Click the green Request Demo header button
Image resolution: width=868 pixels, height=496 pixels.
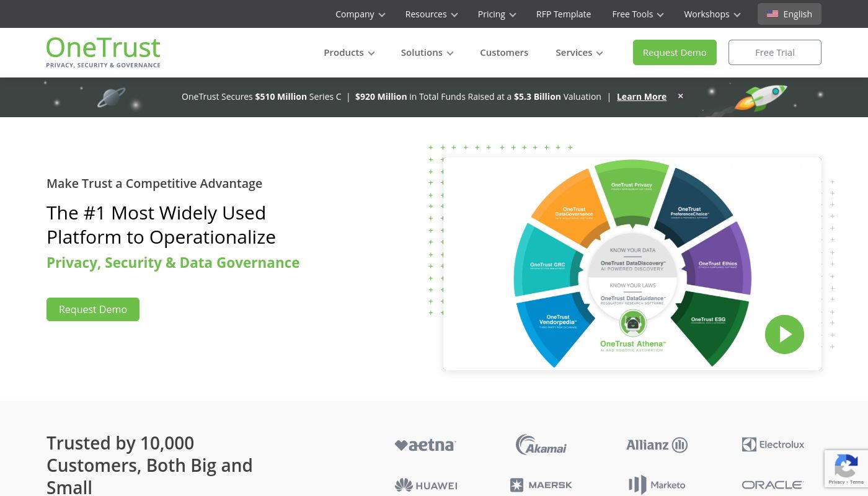(675, 52)
